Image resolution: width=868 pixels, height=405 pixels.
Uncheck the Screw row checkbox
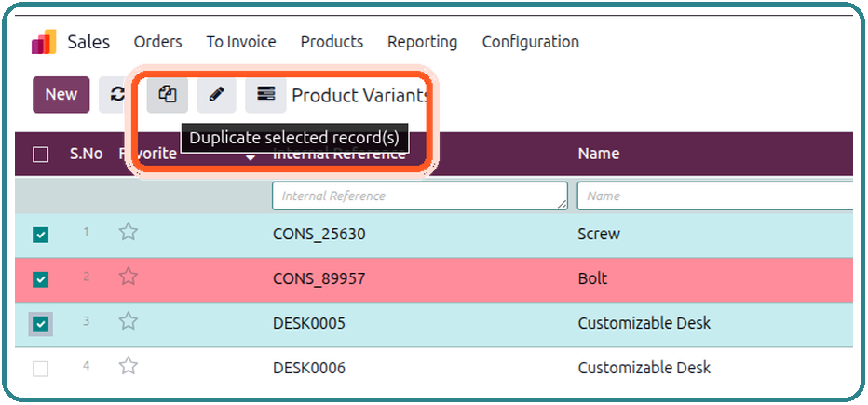coord(40,235)
